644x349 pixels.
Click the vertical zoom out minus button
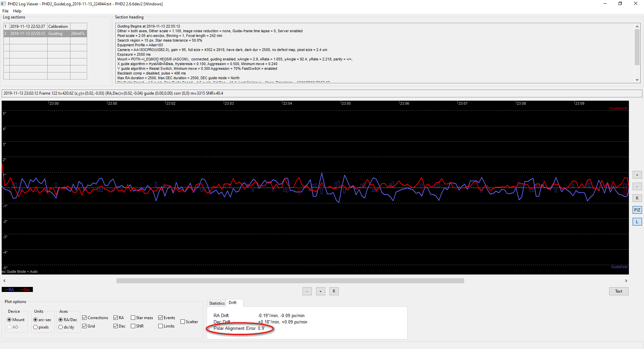[x=637, y=187]
